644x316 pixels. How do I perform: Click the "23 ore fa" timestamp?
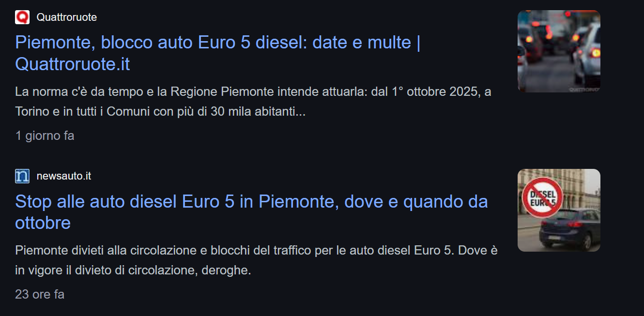[40, 294]
